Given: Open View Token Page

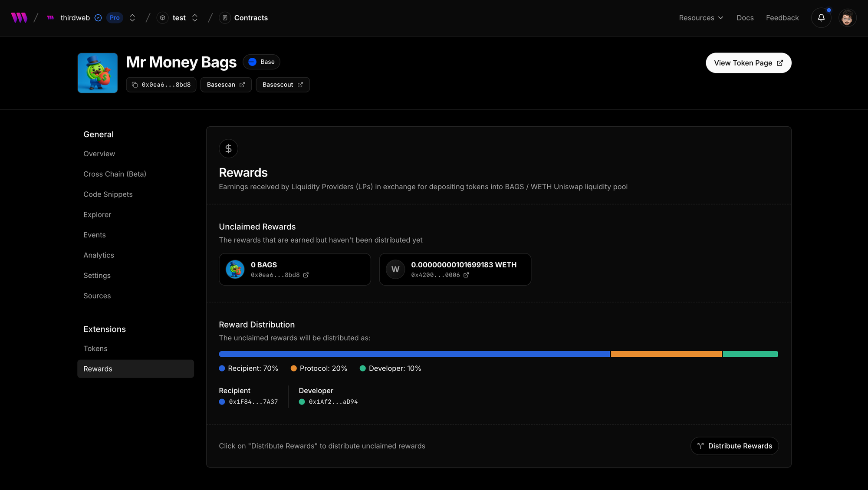Looking at the screenshot, I should point(748,63).
